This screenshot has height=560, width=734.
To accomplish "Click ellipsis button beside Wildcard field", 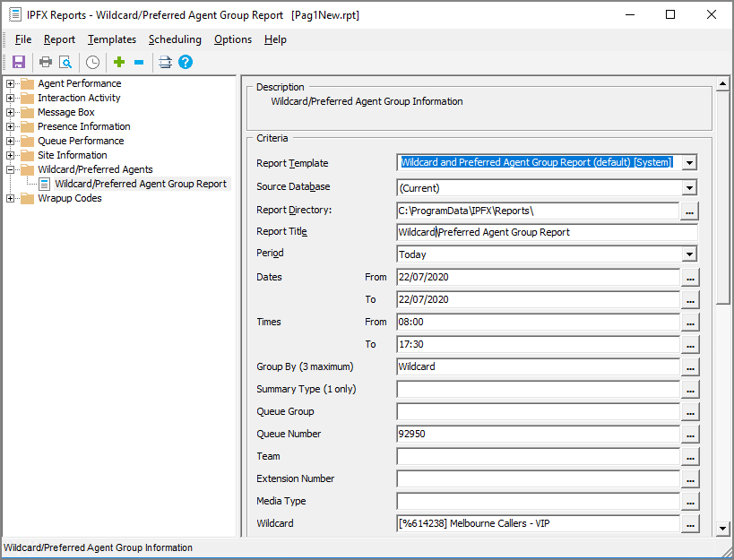I will point(690,524).
